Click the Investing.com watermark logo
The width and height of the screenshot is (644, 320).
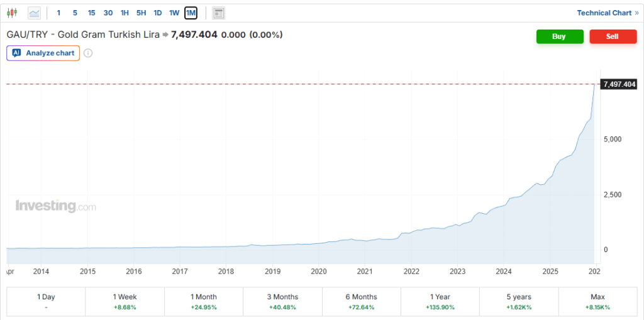pyautogui.click(x=55, y=206)
